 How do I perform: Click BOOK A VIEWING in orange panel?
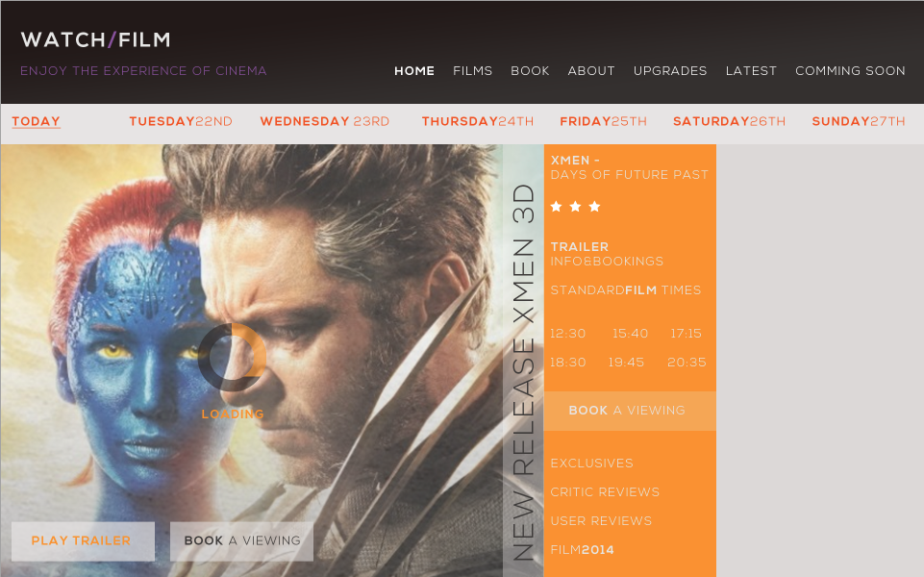[x=630, y=411]
